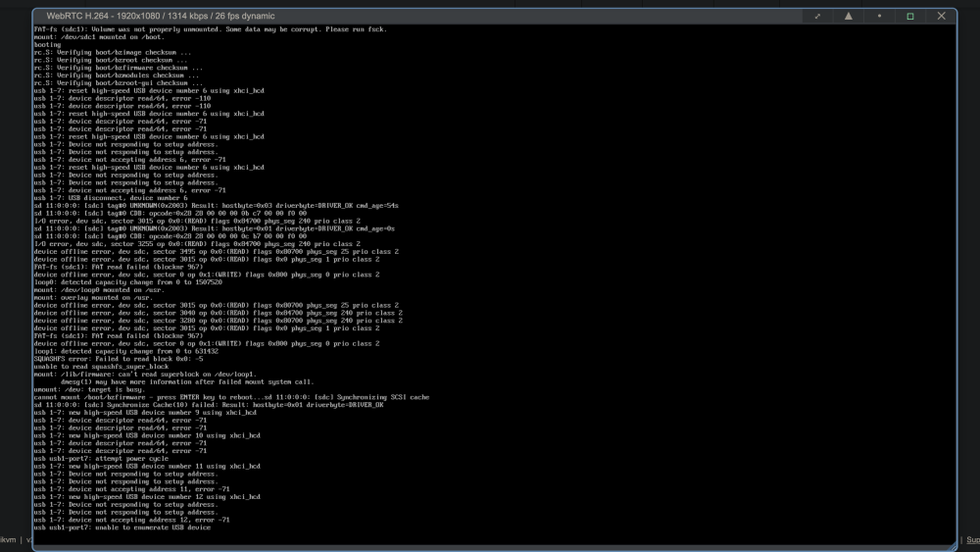Click 'device not accepting address 12' line
Image resolution: width=980 pixels, height=552 pixels.
coord(132,520)
